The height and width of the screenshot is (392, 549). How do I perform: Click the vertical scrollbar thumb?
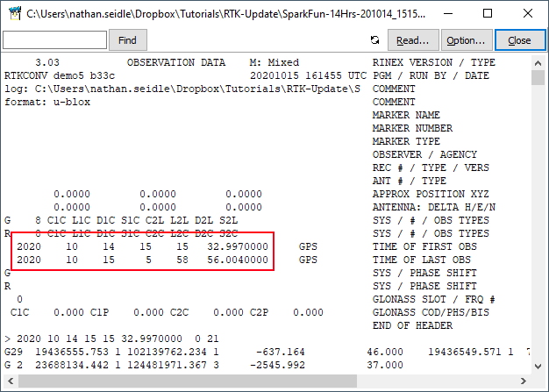pos(538,77)
